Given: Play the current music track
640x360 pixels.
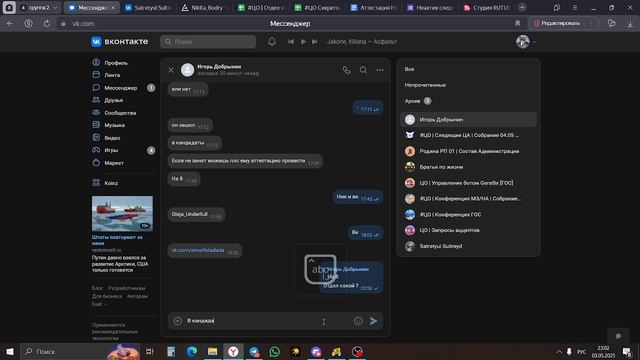Looking at the screenshot, I should coord(303,42).
